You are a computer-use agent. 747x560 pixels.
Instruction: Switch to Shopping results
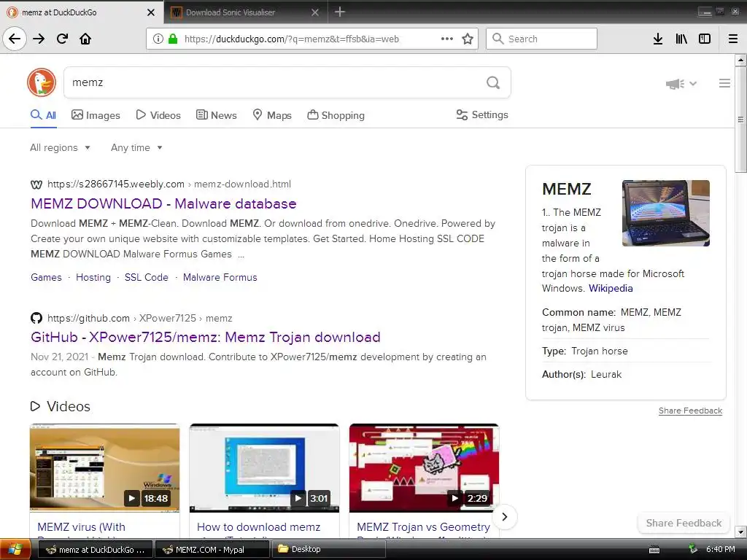point(336,115)
